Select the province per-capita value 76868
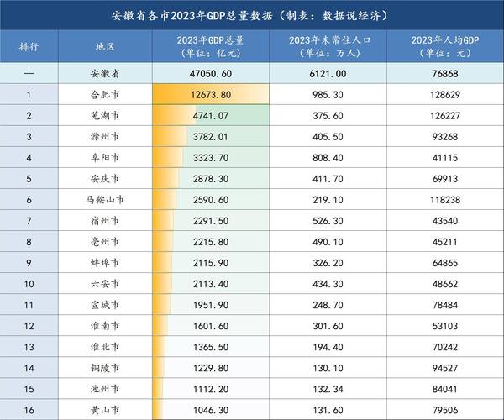The image size is (504, 420). pos(445,74)
